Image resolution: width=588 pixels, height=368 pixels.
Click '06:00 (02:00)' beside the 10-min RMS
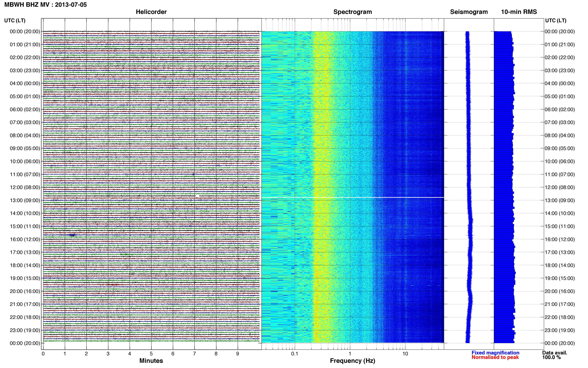click(560, 110)
